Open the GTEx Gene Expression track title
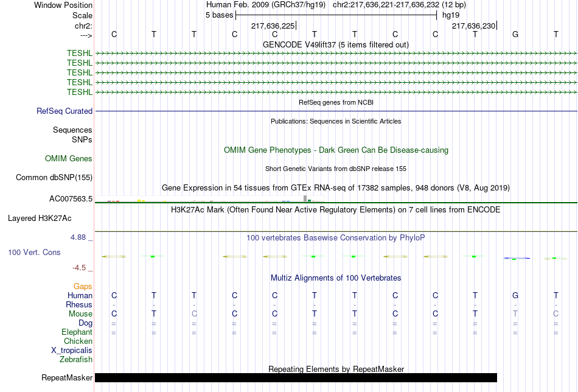The width and height of the screenshot is (578, 392). coord(335,187)
